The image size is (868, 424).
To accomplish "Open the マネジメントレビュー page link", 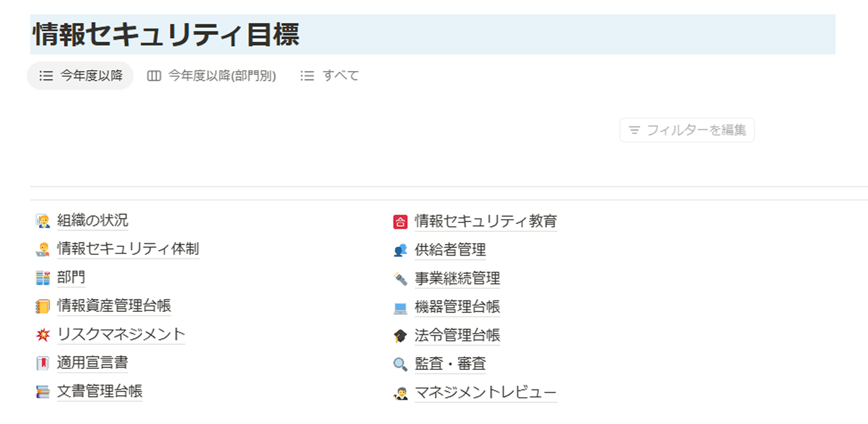I will click(485, 393).
